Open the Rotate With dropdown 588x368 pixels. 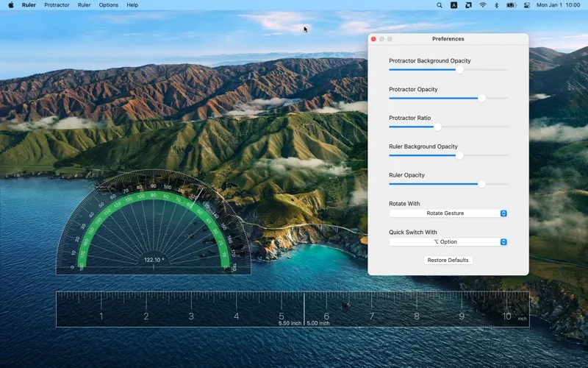(x=448, y=213)
